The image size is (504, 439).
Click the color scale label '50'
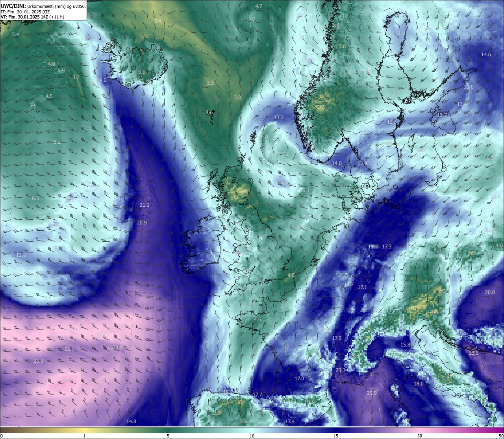(x=501, y=436)
